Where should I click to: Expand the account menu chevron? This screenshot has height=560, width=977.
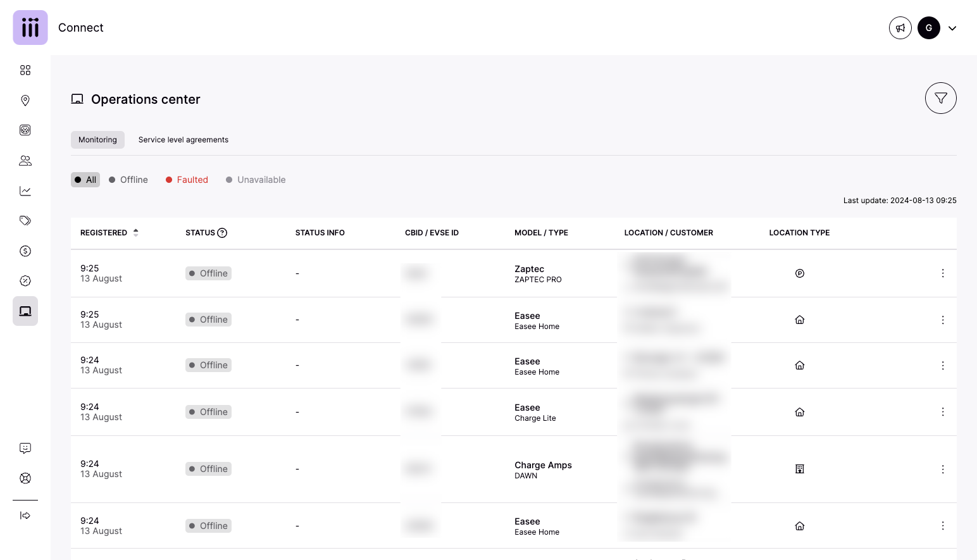point(952,28)
